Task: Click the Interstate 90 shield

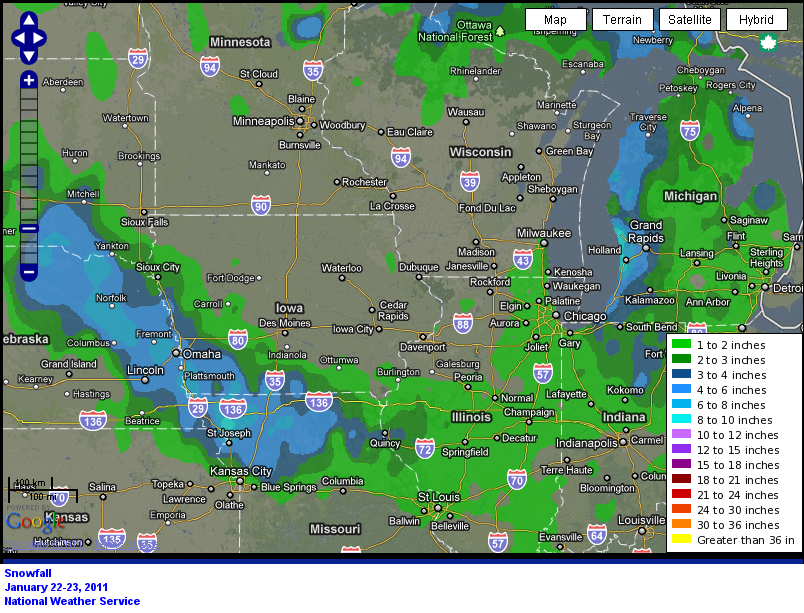Action: point(261,206)
